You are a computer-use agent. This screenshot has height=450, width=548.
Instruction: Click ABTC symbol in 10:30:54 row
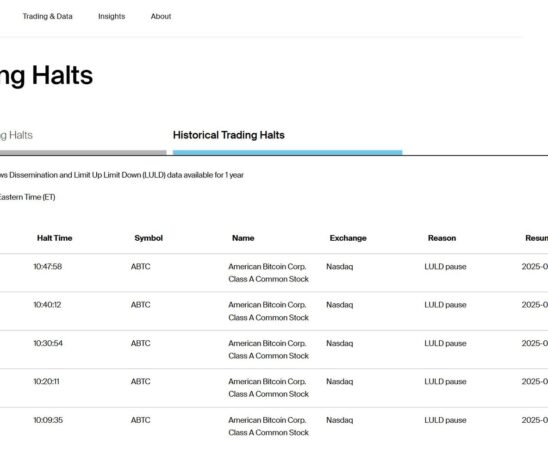pos(141,343)
